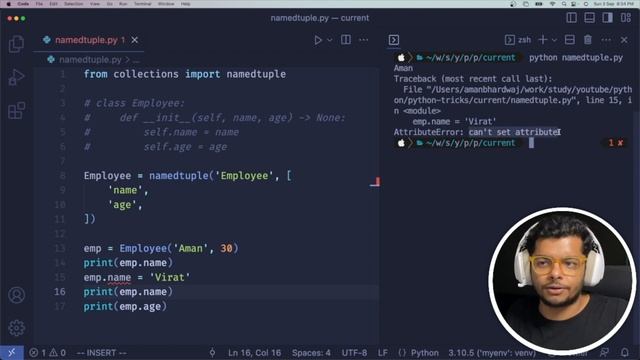Open editor More Actions ellipsis menu
This screenshot has width=640, height=360.
[363, 40]
